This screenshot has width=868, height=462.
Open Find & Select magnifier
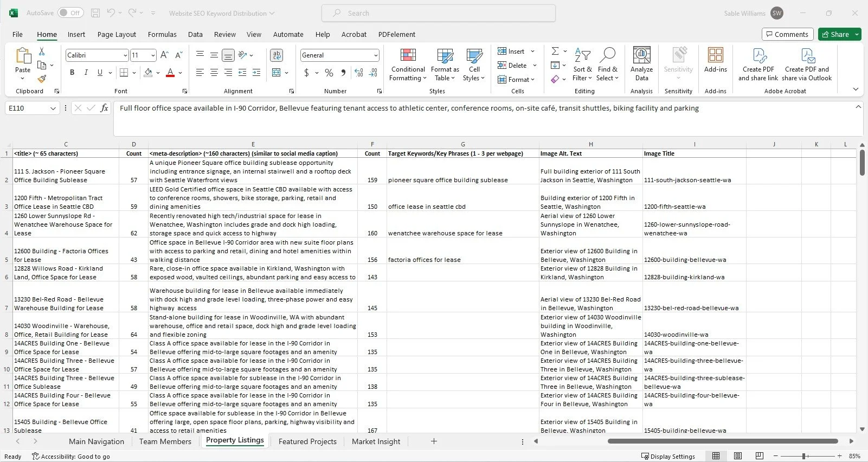click(x=607, y=65)
